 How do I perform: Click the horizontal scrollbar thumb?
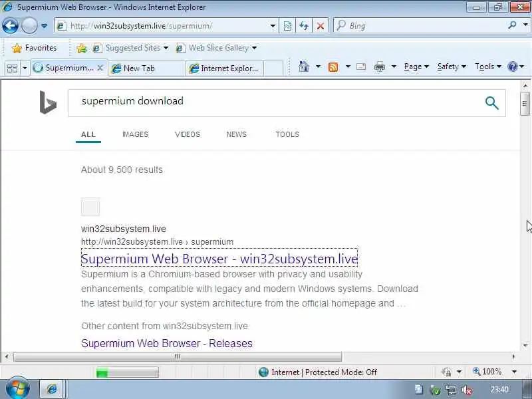coord(178,356)
